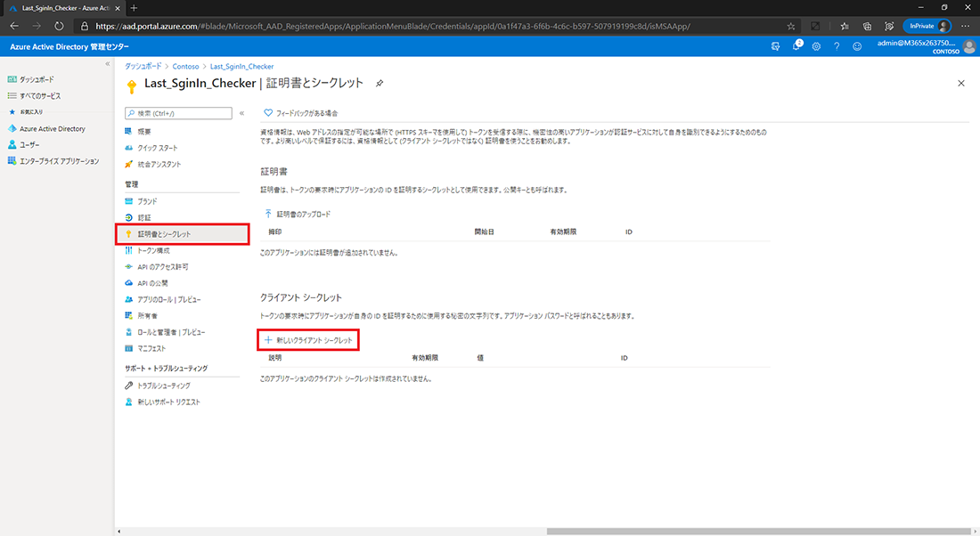Click 新しいクライアント シークレット
This screenshot has width=980, height=536.
(308, 340)
